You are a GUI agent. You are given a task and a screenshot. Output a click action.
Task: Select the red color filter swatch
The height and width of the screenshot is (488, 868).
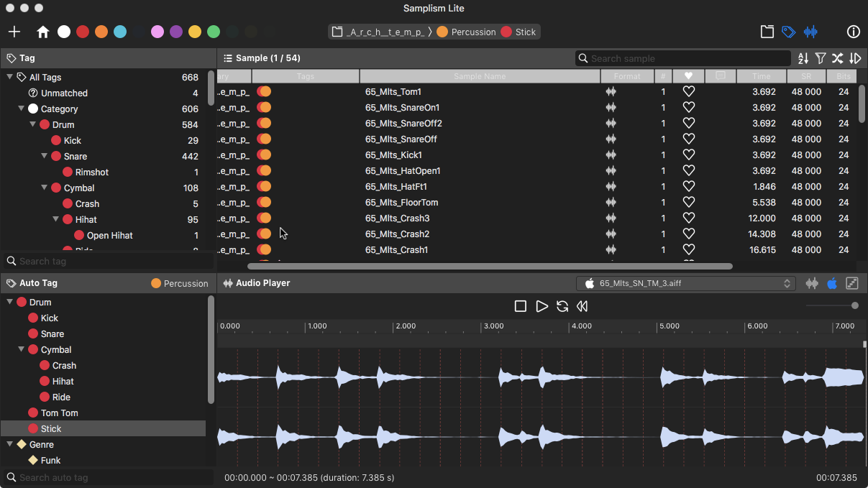tap(83, 32)
